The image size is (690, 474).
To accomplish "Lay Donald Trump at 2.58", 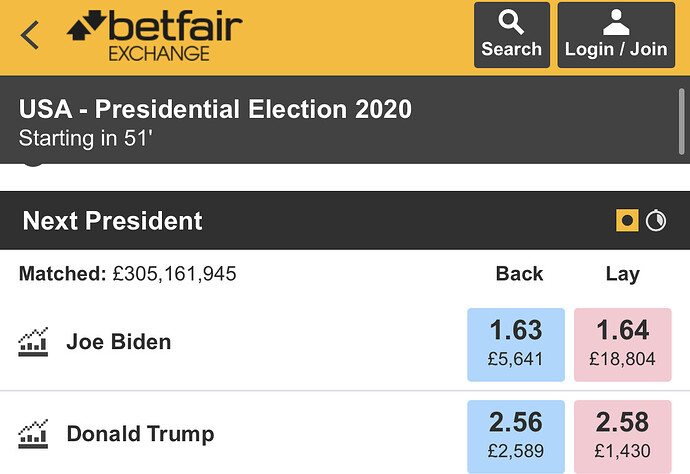I will pos(622,436).
